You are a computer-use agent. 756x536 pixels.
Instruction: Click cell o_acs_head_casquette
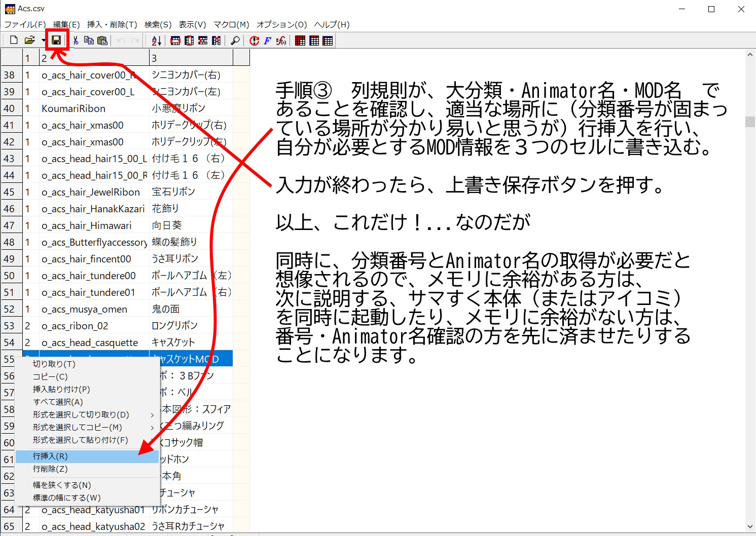tap(94, 342)
